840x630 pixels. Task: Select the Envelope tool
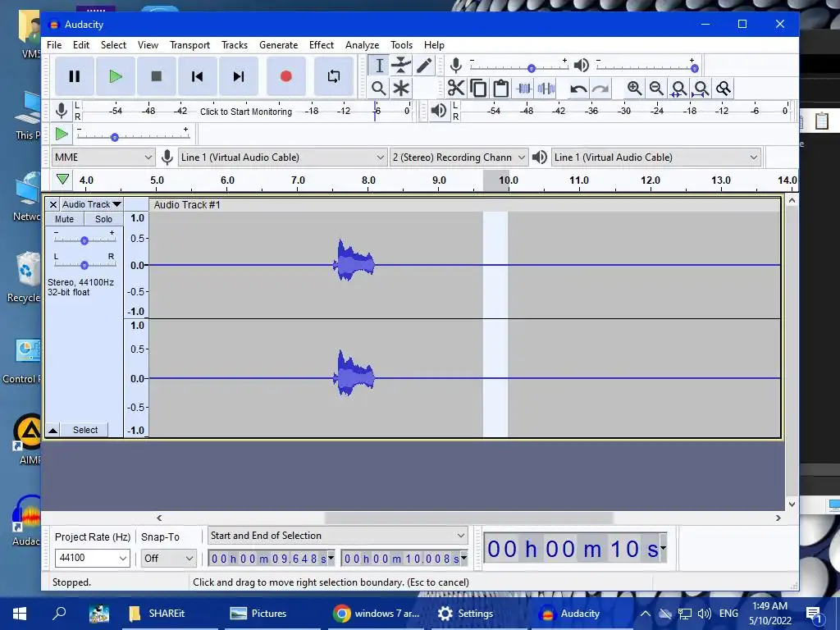(x=400, y=66)
